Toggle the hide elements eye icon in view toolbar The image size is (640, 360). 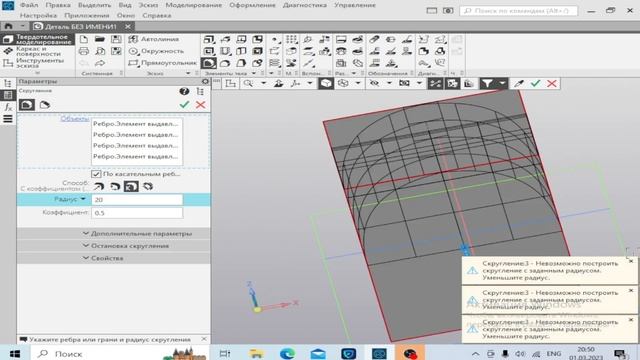[x=374, y=84]
